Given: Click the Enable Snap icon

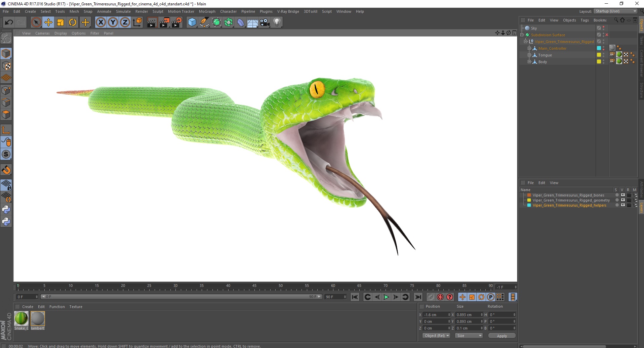Looking at the screenshot, I should point(6,170).
